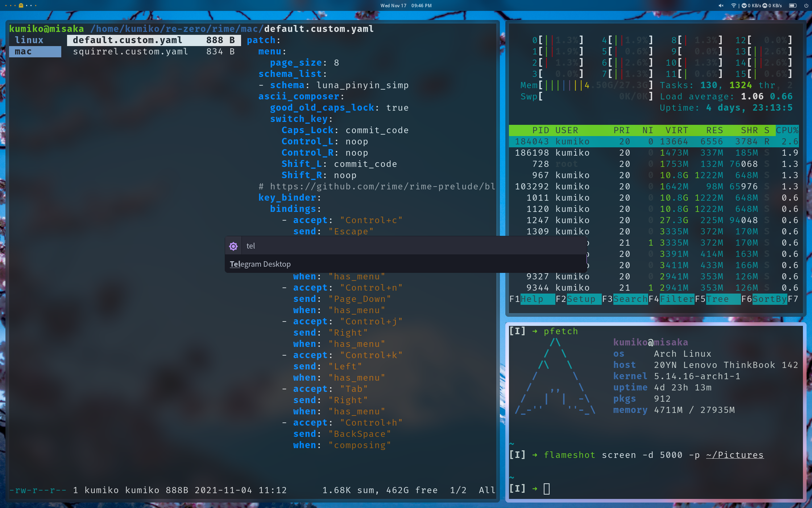This screenshot has width=812, height=508.
Task: Click the CPU% column header in htop
Action: click(787, 130)
